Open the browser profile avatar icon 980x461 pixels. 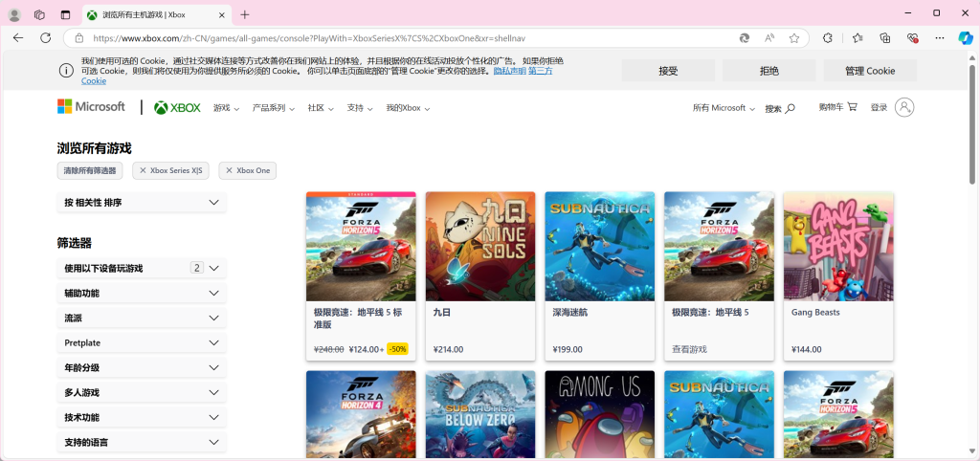[x=14, y=15]
